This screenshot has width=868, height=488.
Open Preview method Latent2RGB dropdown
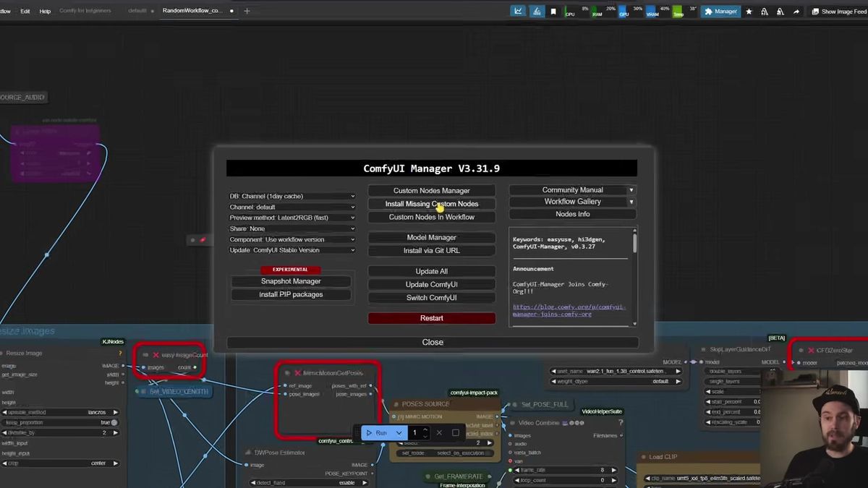pos(292,218)
